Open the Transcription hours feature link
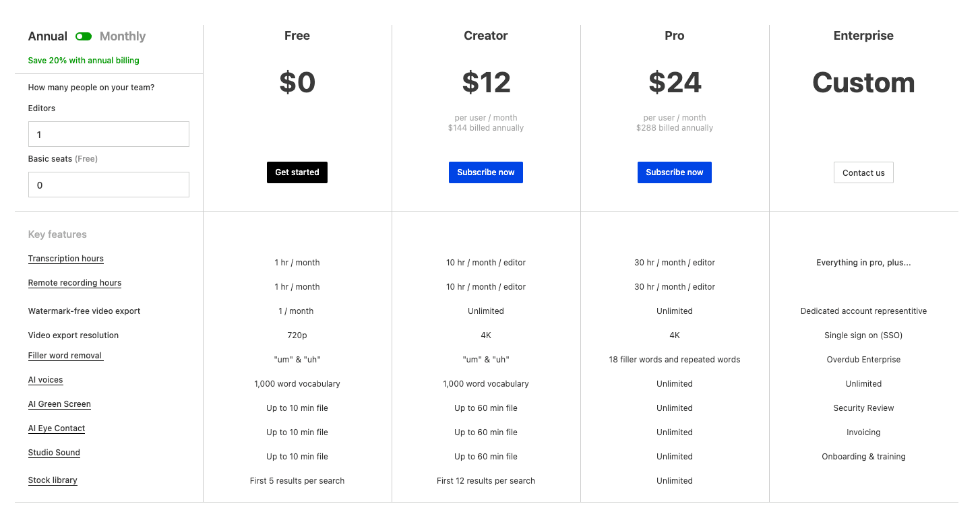This screenshot has width=980, height=516. (x=66, y=259)
